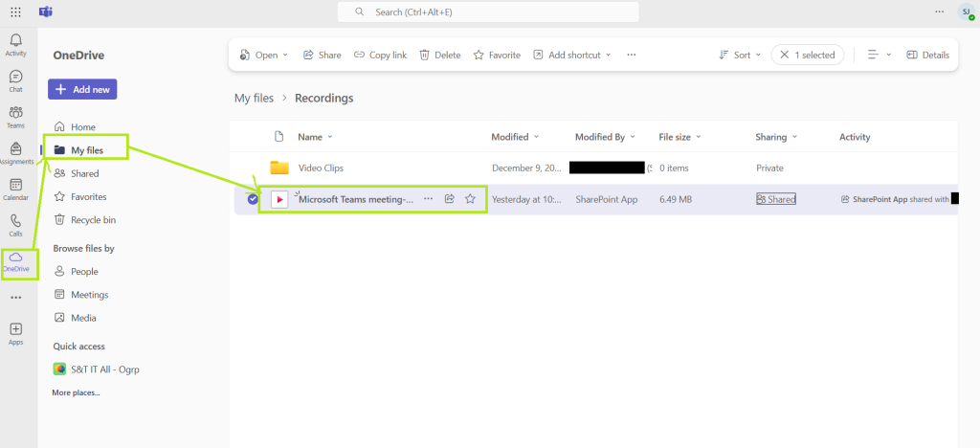Open Apps from the left rail

15,332
